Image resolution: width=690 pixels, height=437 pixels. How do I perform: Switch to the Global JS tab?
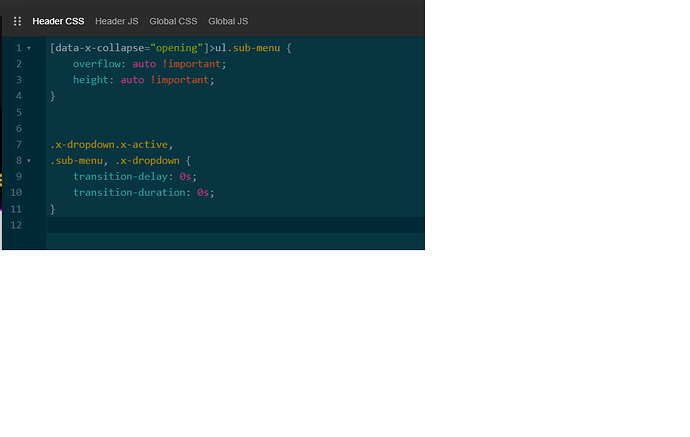click(228, 21)
